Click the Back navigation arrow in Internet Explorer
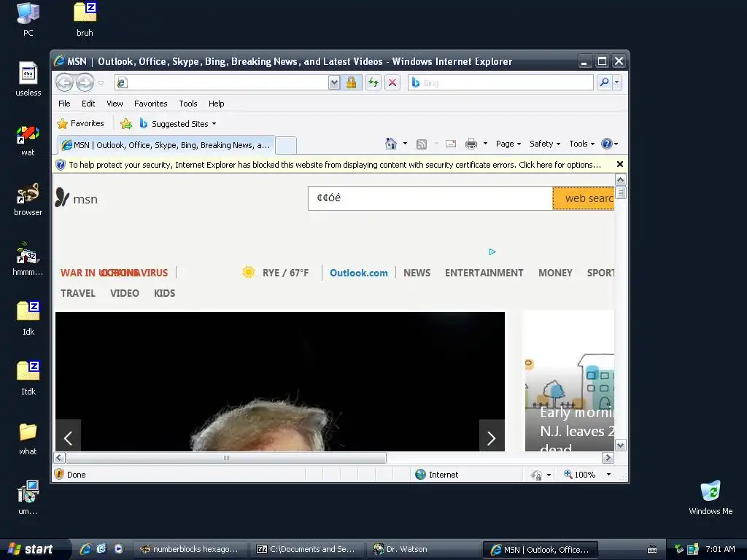747x560 pixels. click(64, 83)
